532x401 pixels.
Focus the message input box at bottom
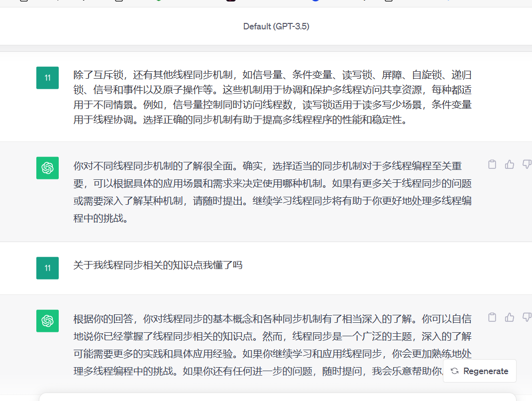tap(278, 397)
